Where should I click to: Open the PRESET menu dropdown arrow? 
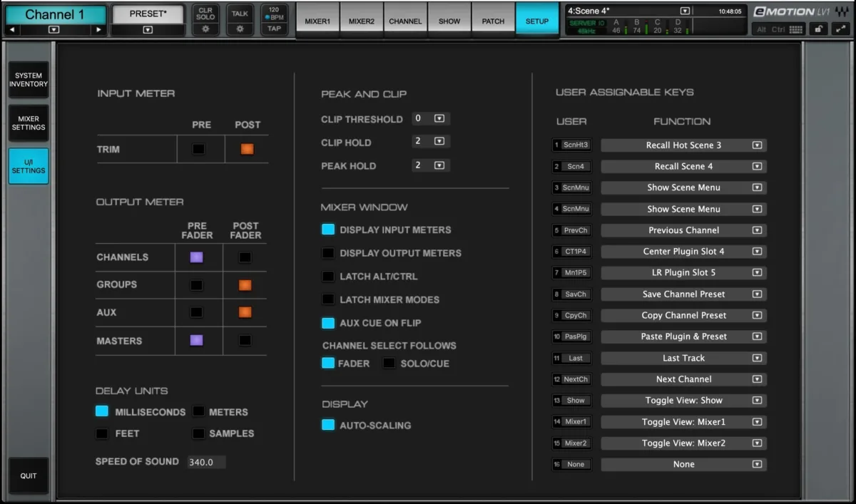click(148, 30)
